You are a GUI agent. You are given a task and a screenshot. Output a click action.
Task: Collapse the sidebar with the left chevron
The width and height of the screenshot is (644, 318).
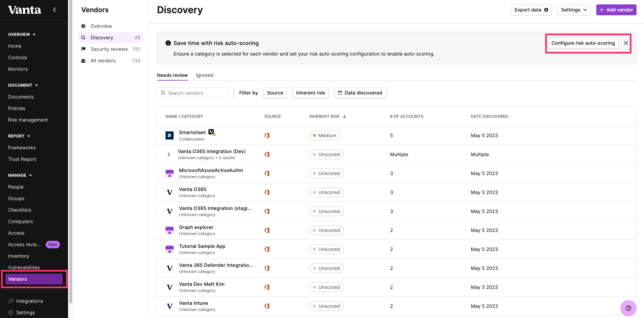pos(54,10)
